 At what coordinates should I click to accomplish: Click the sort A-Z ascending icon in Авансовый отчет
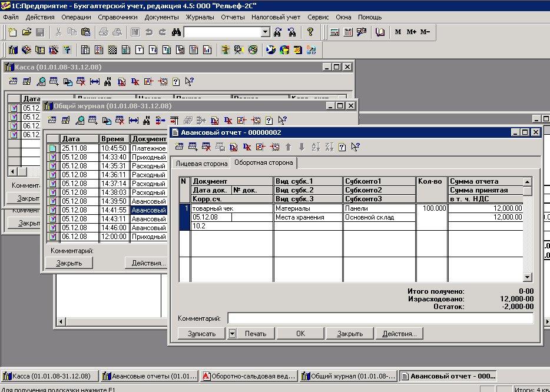click(x=316, y=147)
